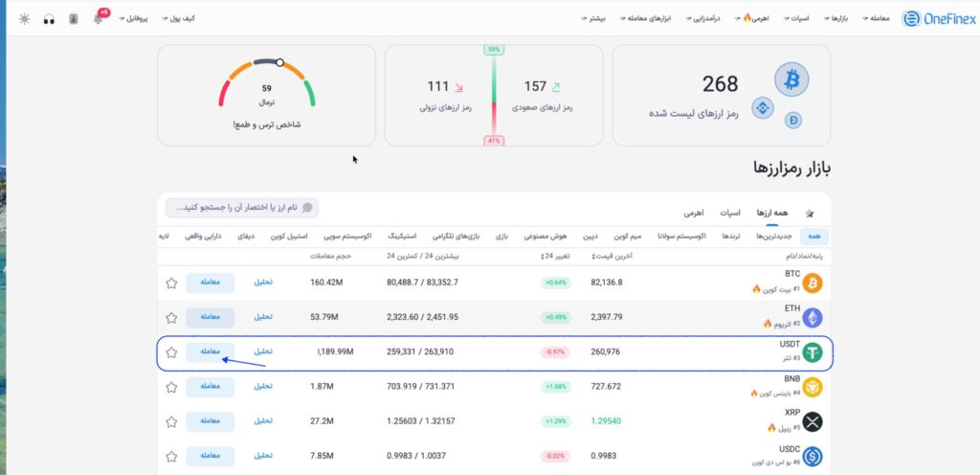Select the جدیدترین‌ها category filter
Image resolution: width=980 pixels, height=475 pixels.
pyautogui.click(x=773, y=237)
